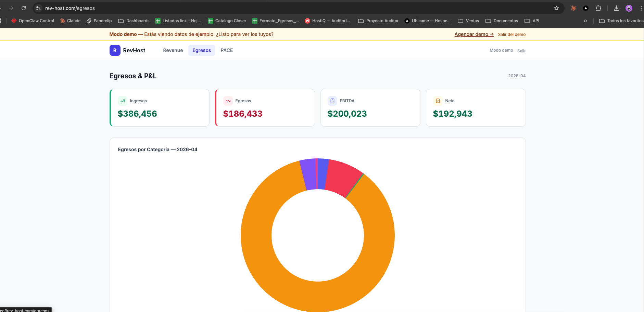Viewport: 644px width, 312px height.
Task: Click the red donut chart segment
Action: pos(342,177)
